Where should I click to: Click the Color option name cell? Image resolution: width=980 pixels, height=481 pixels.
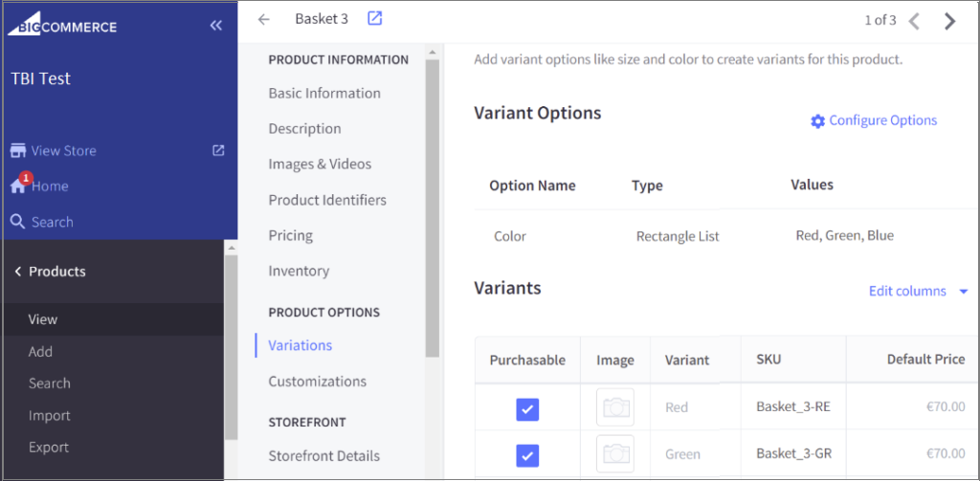coord(510,236)
